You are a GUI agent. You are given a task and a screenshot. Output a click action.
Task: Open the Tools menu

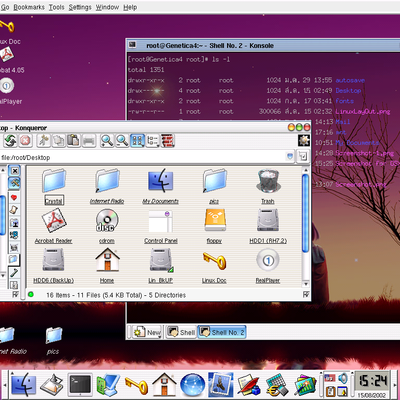pos(57,7)
